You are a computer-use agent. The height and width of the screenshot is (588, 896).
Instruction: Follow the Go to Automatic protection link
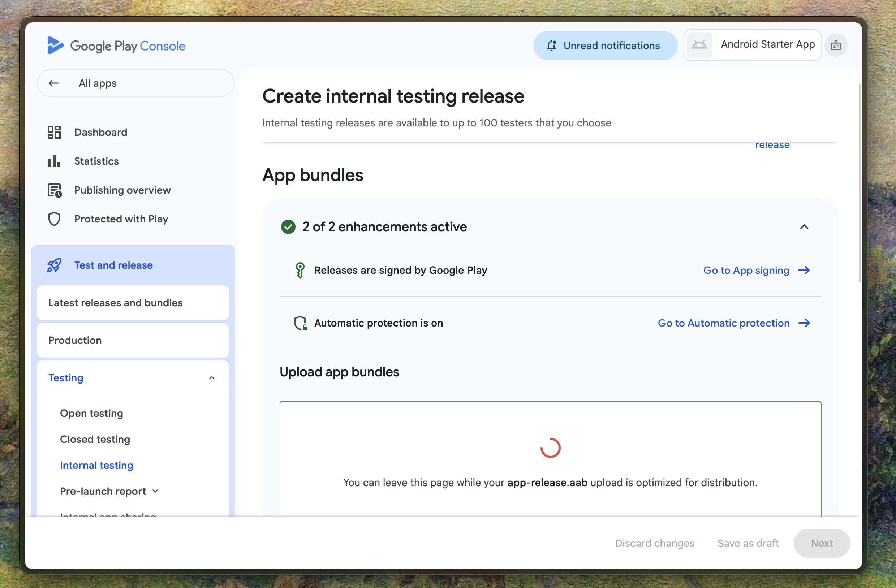[723, 323]
